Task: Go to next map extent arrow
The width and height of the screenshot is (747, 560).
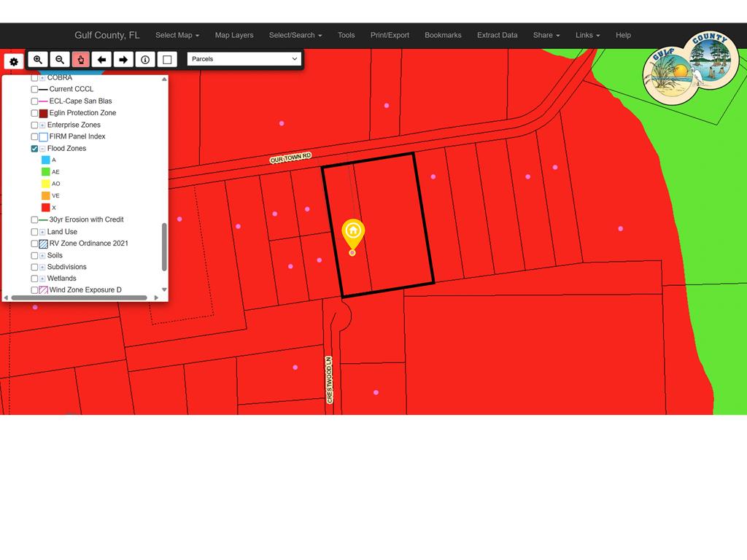Action: [x=123, y=60]
